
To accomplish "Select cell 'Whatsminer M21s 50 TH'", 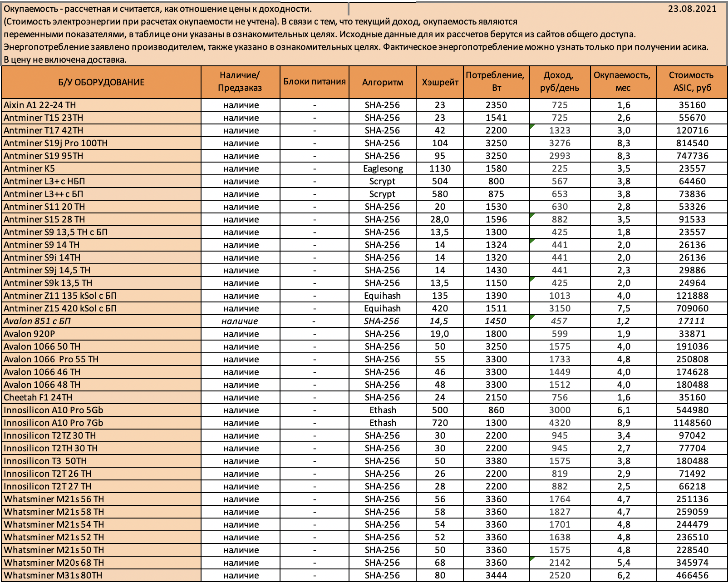I will click(101, 550).
